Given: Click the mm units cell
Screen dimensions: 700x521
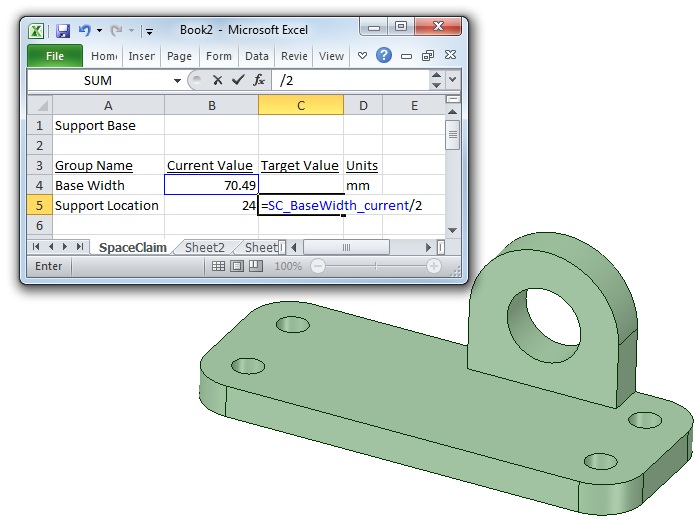Looking at the screenshot, I should coord(363,185).
